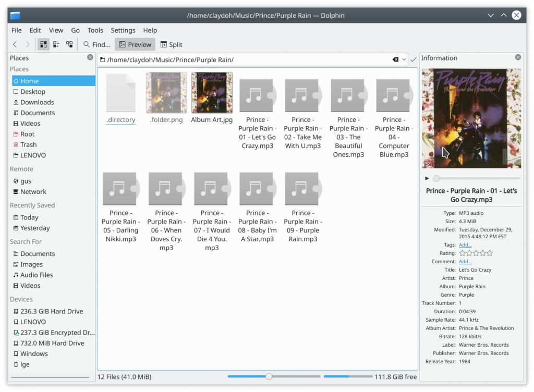Close the Information panel
534x392 pixels.
coord(518,57)
